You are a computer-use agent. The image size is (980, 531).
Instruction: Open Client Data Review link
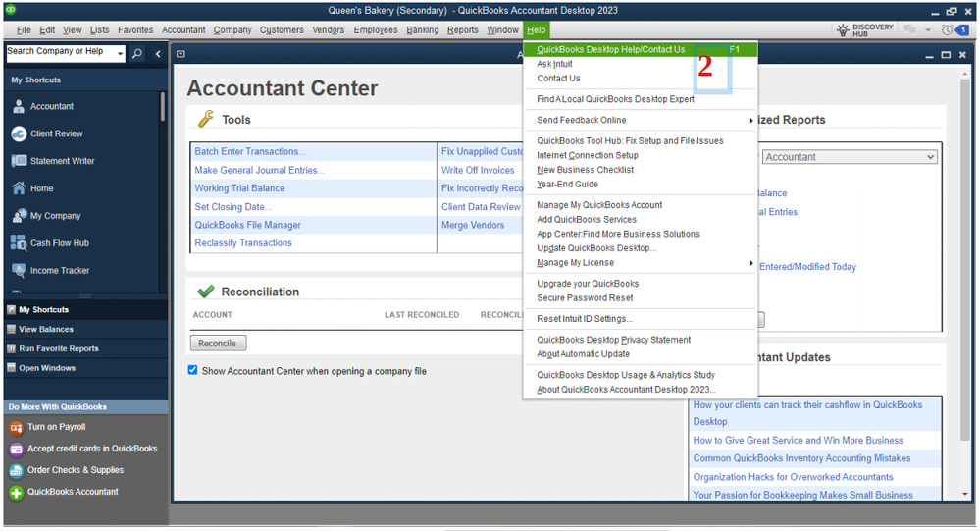(x=481, y=207)
